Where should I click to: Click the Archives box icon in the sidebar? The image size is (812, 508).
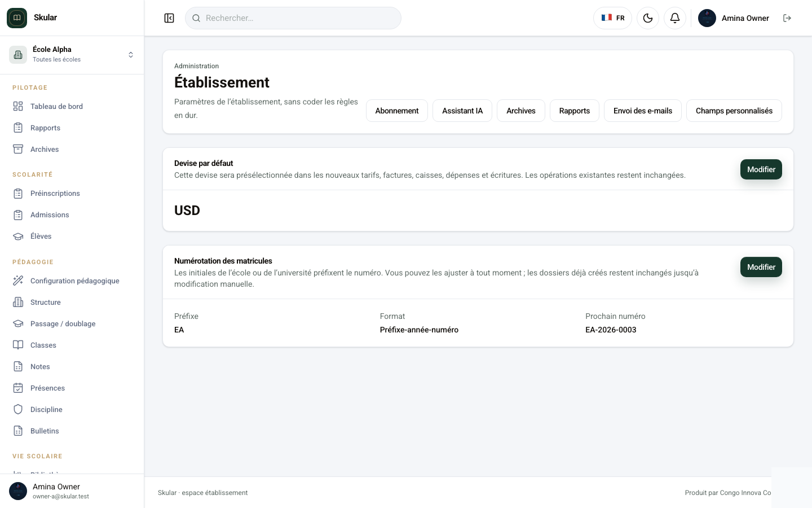tap(18, 149)
